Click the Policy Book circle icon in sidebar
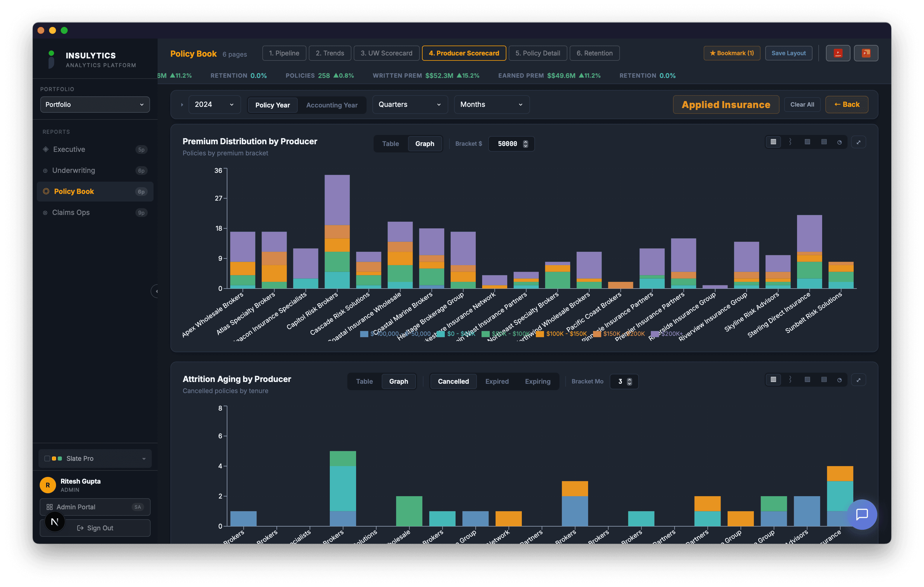This screenshot has height=587, width=924. click(x=46, y=191)
